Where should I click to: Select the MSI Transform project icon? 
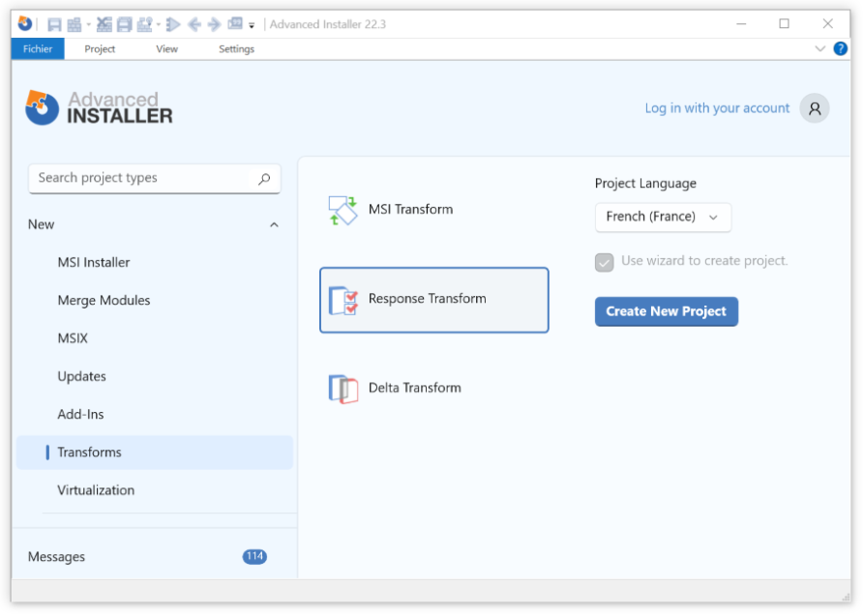pos(343,210)
